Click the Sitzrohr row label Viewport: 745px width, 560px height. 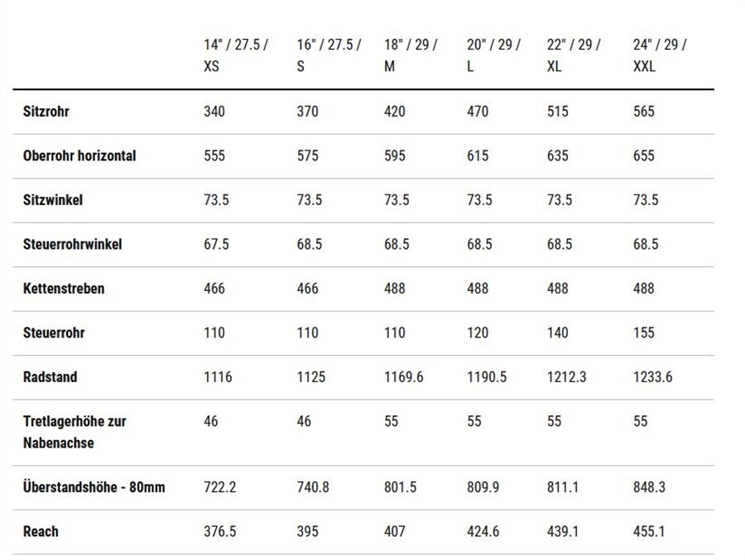[x=46, y=112]
